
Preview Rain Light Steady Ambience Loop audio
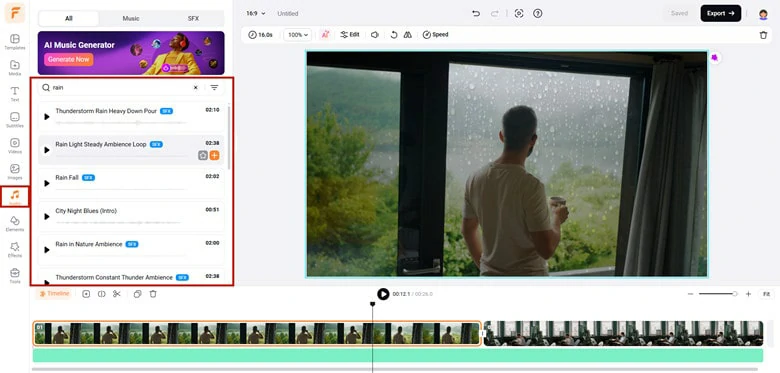[x=47, y=150]
